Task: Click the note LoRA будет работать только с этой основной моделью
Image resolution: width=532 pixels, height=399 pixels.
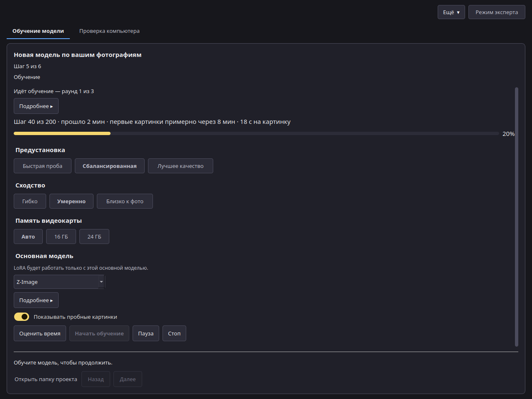Action: pos(81,268)
